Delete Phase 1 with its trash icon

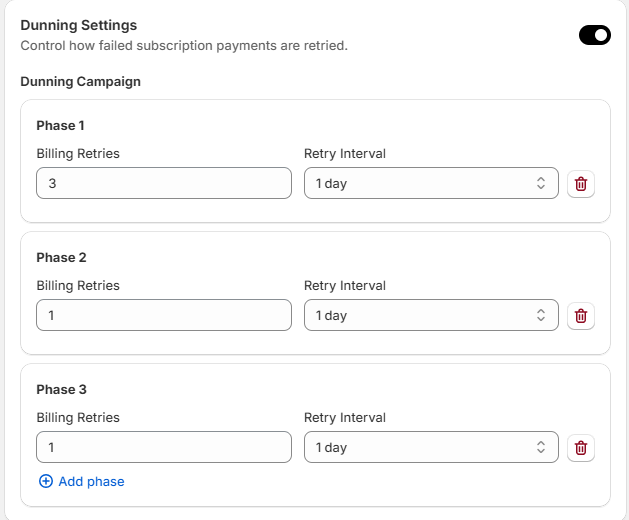coord(581,184)
